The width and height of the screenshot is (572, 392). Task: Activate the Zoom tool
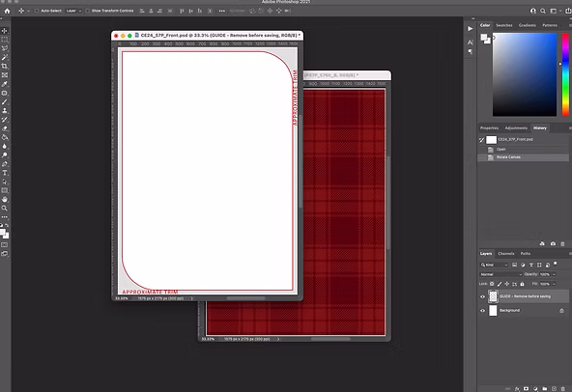click(5, 209)
